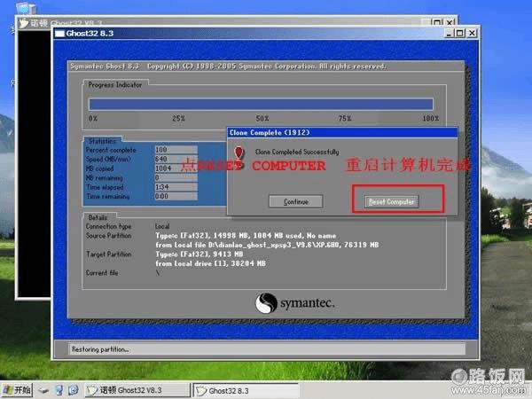Click the Speed value 640

pos(176,159)
